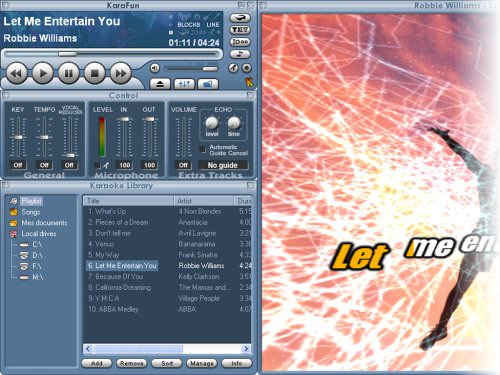Open the C:\ drive node
The width and height of the screenshot is (500, 375).
click(37, 244)
